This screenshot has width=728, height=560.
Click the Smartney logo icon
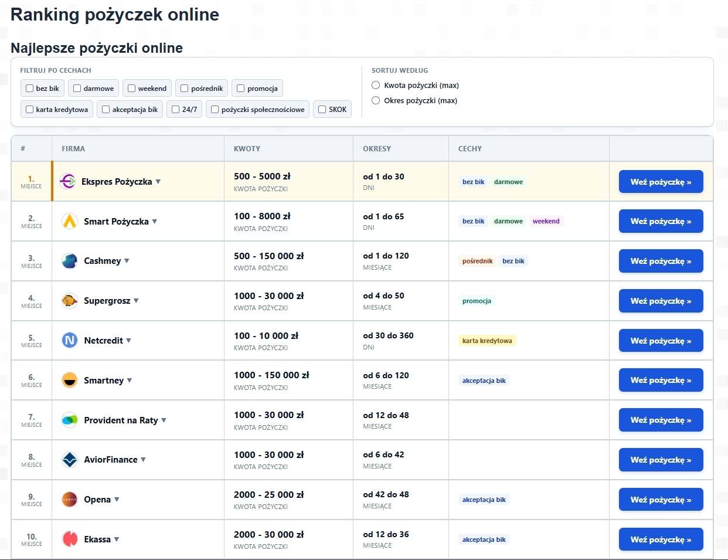70,381
